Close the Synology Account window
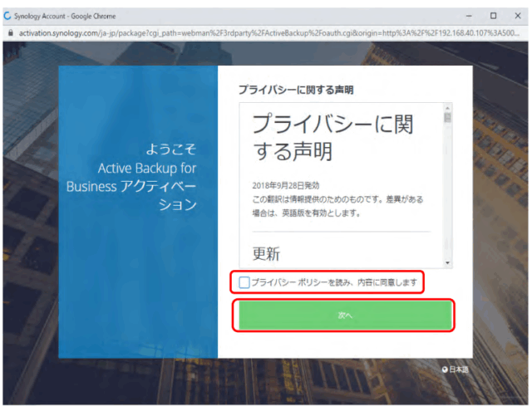532x406 pixels. (517, 16)
